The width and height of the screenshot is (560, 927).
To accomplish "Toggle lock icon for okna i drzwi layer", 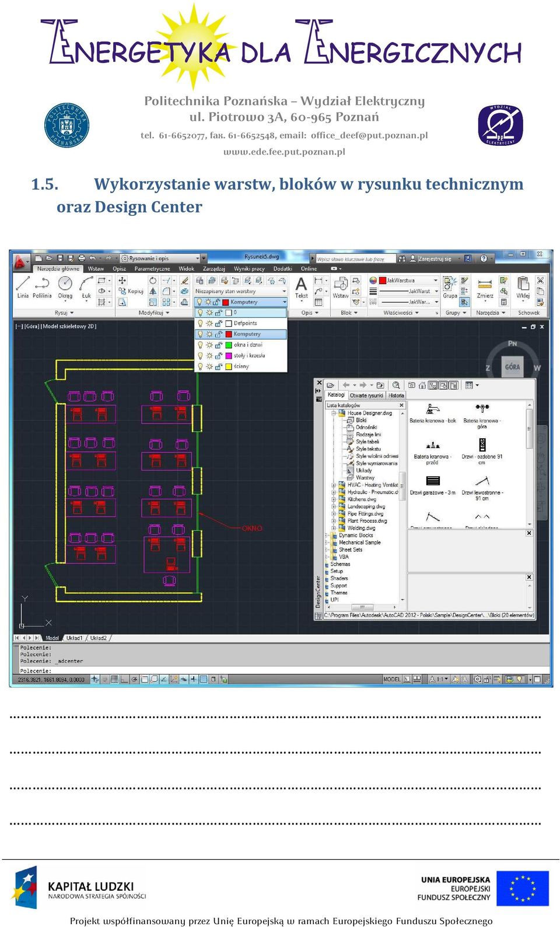I will [x=219, y=345].
